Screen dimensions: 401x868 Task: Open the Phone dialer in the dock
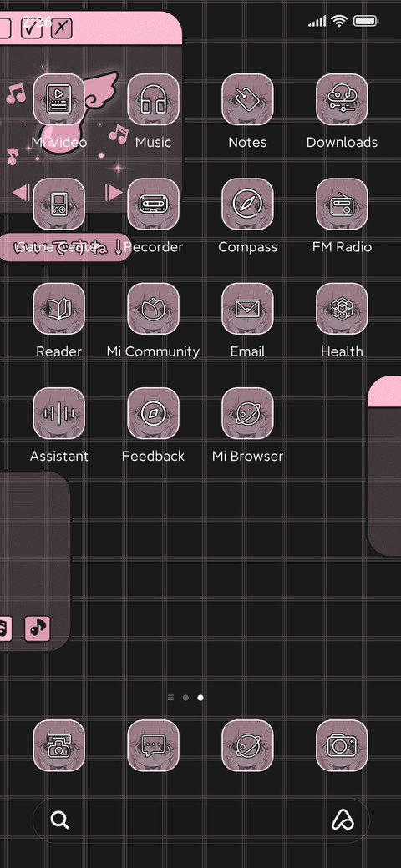coord(58,745)
